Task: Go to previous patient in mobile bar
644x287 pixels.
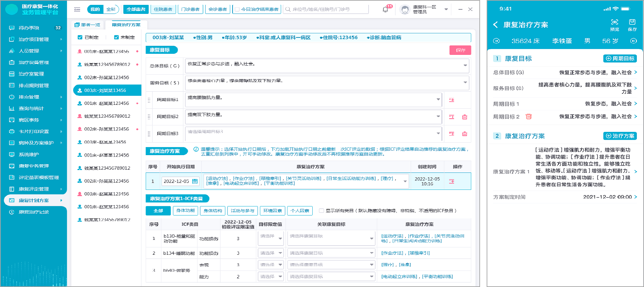Action: 496,41
